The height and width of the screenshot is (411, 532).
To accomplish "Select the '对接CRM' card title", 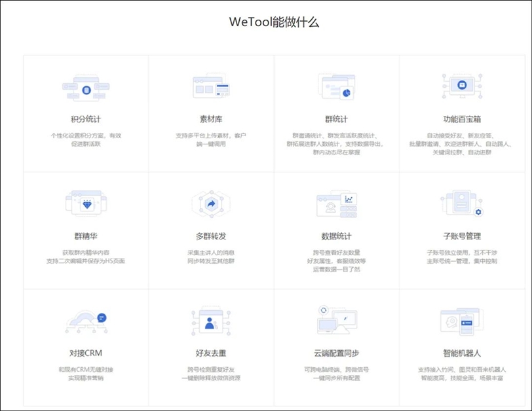I will [86, 353].
